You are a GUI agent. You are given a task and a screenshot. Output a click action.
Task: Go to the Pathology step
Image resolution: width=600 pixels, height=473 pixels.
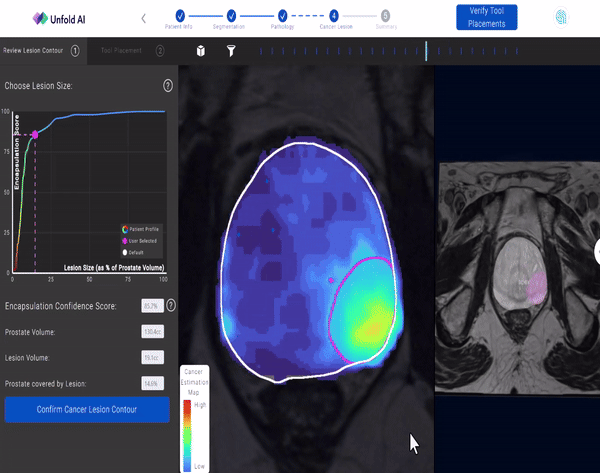pyautogui.click(x=283, y=16)
